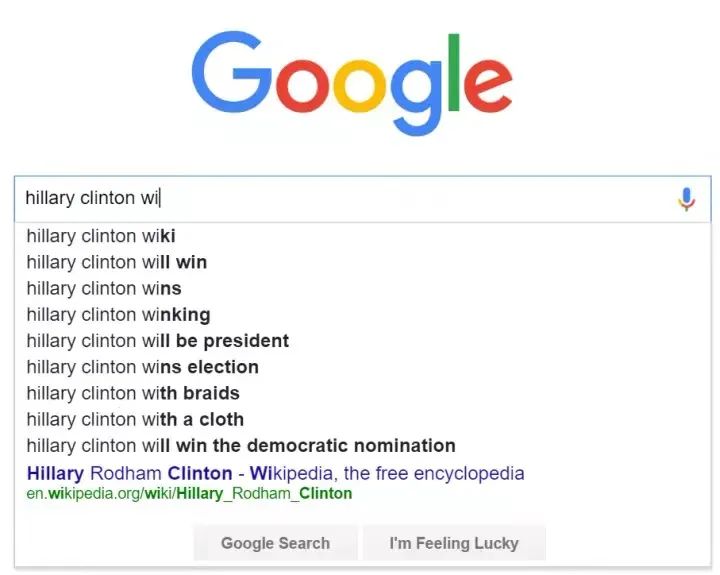Open the Hillary Rodham Clinton Wikipedia result

pyautogui.click(x=275, y=473)
